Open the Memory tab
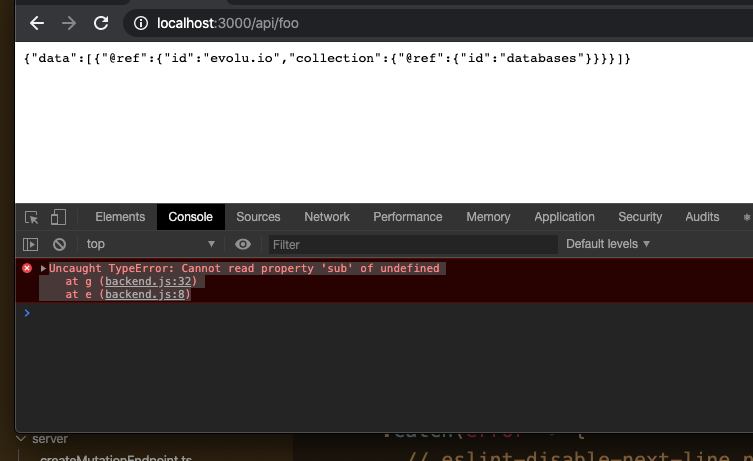The height and width of the screenshot is (461, 753). click(488, 217)
